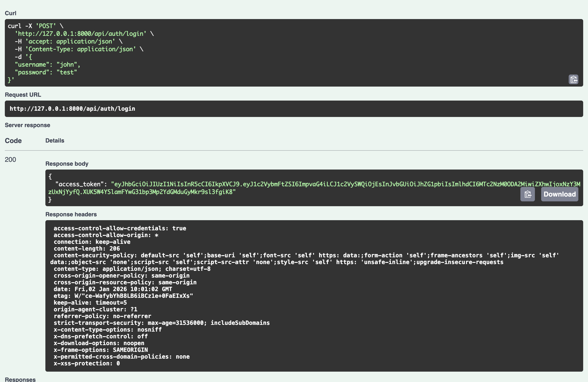
Task: Click the Response body heading
Action: (x=67, y=163)
